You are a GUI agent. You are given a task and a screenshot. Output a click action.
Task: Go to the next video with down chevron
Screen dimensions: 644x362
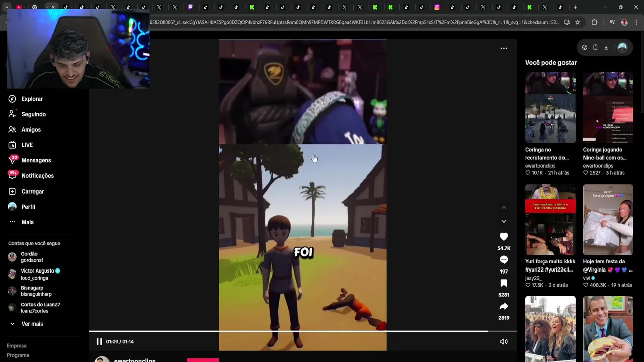pyautogui.click(x=504, y=221)
